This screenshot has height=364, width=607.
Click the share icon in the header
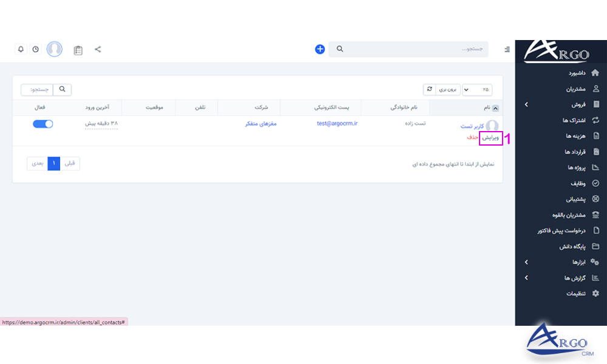pyautogui.click(x=98, y=49)
